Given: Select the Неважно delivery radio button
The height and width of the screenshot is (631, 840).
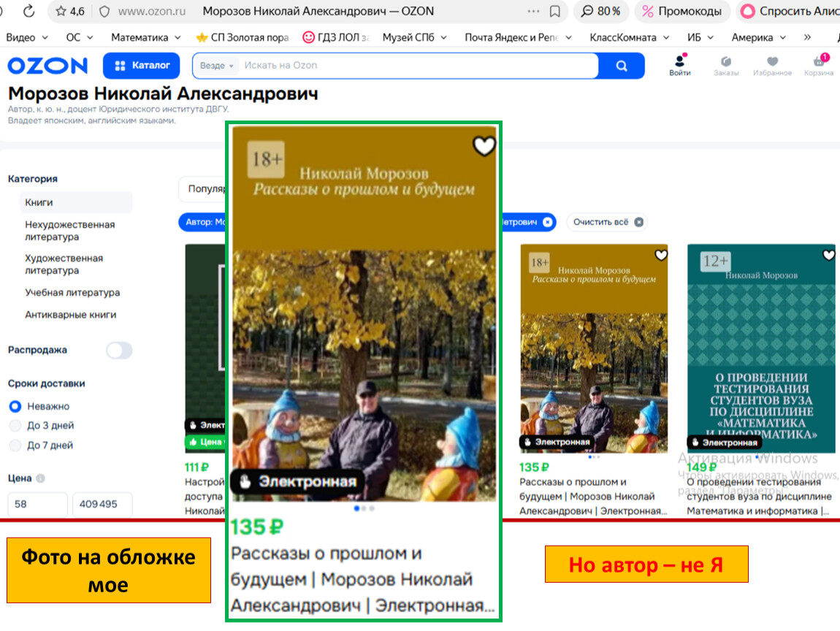Looking at the screenshot, I should point(15,406).
